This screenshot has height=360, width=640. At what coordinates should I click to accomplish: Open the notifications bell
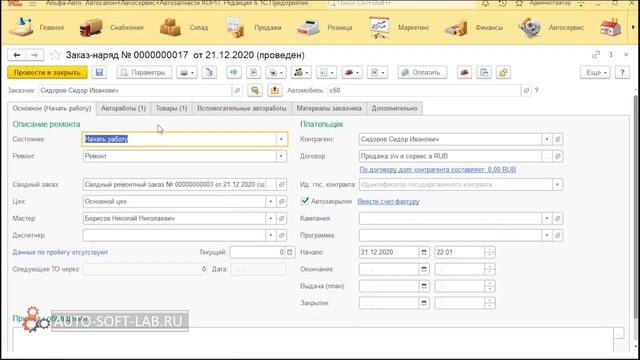485,3
